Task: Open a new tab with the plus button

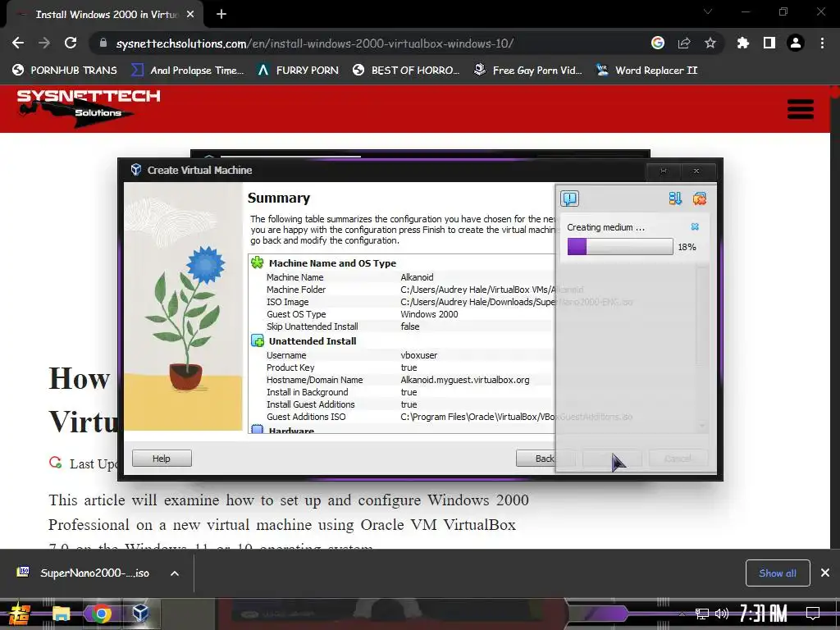Action: coord(221,15)
